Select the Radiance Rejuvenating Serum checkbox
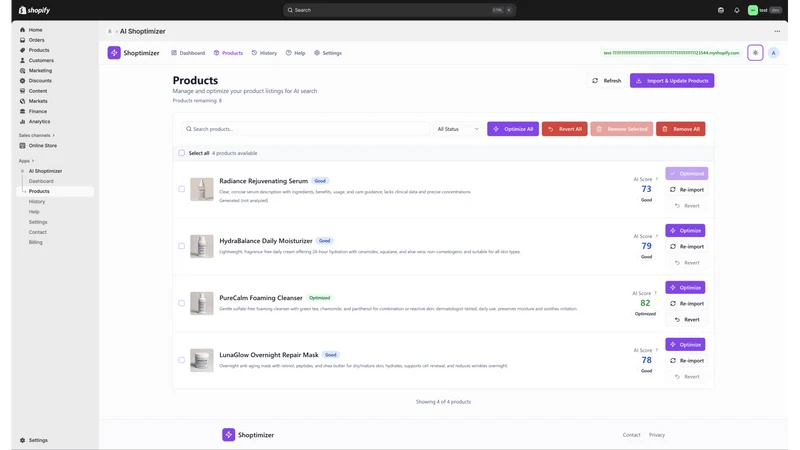This screenshot has width=800, height=450. 182,189
